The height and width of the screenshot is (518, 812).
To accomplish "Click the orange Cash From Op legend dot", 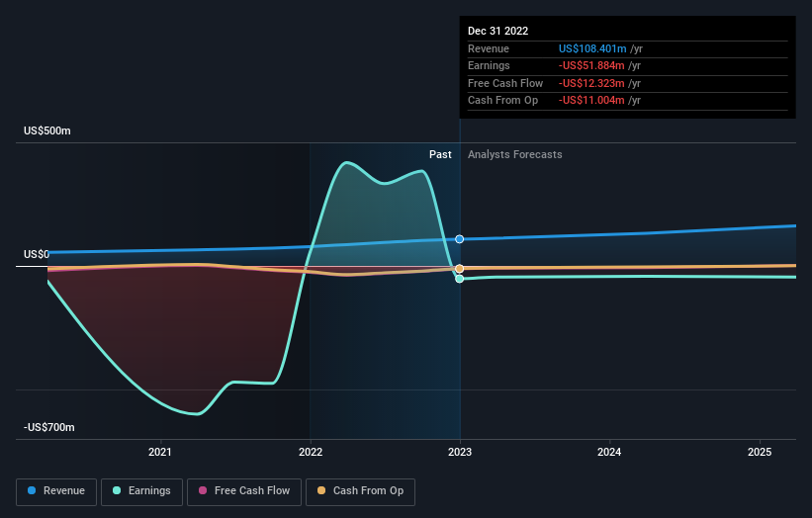I will tap(321, 490).
